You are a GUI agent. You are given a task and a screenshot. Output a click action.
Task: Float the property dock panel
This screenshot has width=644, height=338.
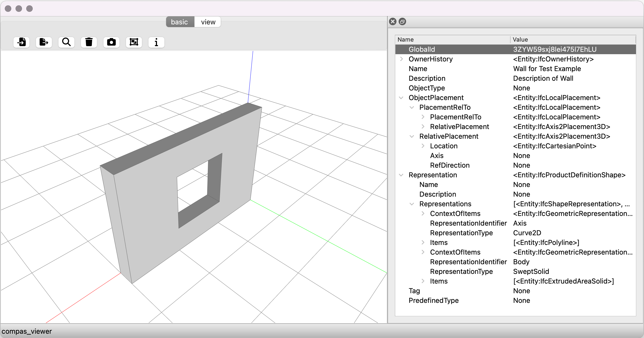402,21
